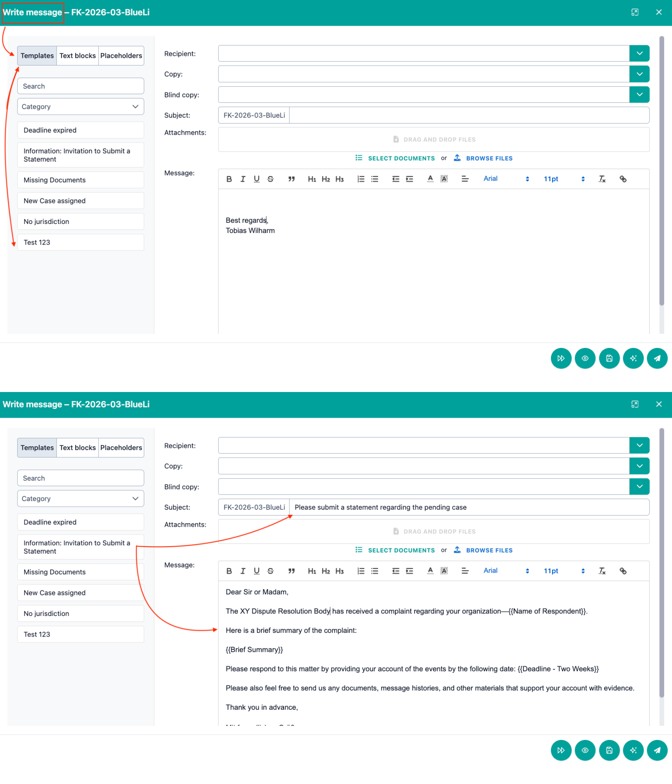This screenshot has height=784, width=672.
Task: Switch to Placeholders tab in the blank-message dialog
Action: click(121, 56)
